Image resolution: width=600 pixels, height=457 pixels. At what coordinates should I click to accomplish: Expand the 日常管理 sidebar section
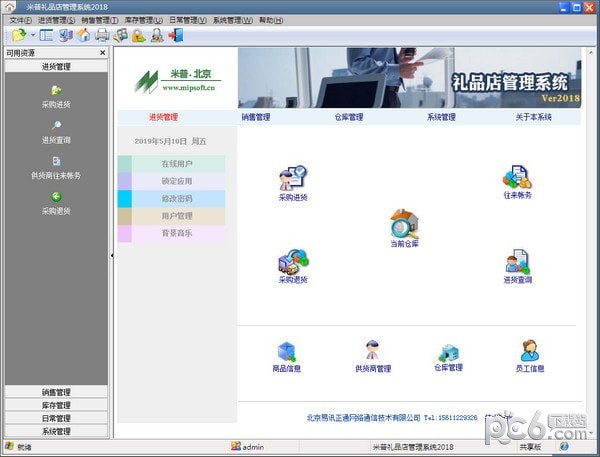click(x=56, y=418)
